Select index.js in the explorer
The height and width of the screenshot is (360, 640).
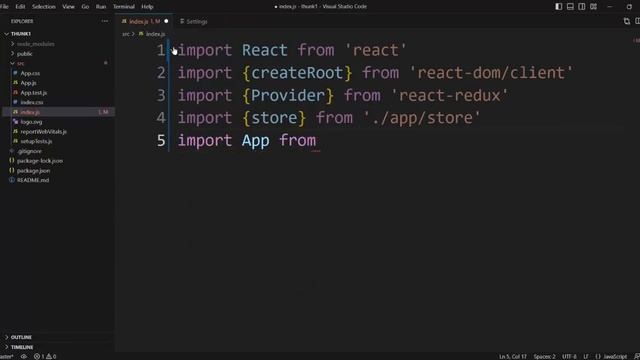tap(58, 112)
